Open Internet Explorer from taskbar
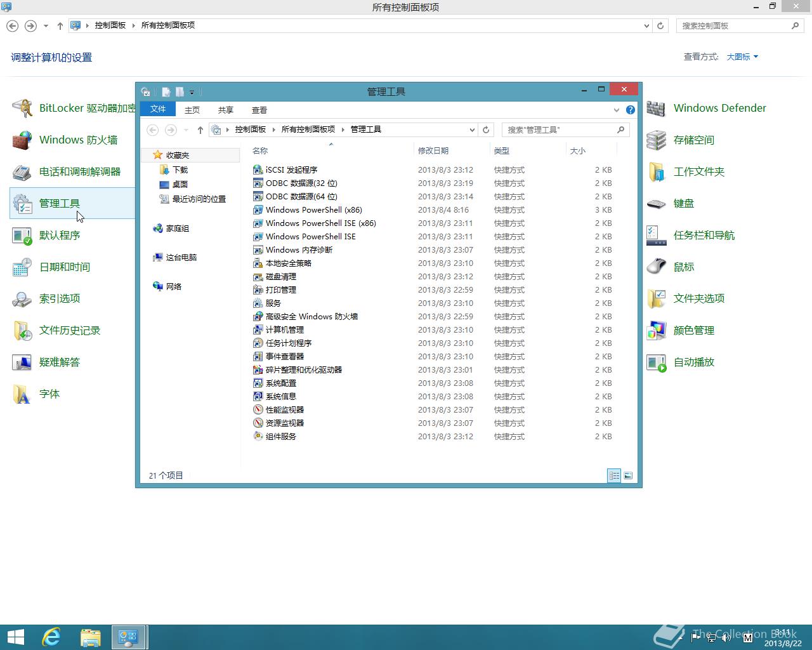The width and height of the screenshot is (812, 650). (x=51, y=637)
